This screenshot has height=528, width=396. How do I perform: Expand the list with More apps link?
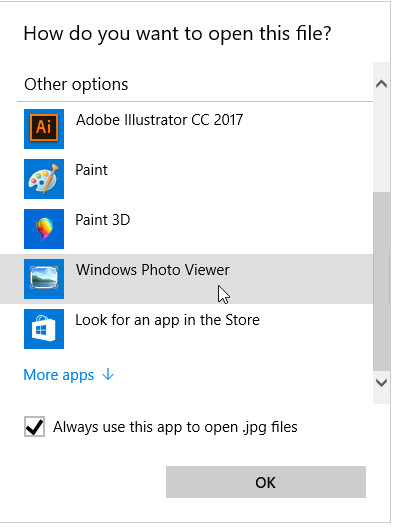coord(59,375)
